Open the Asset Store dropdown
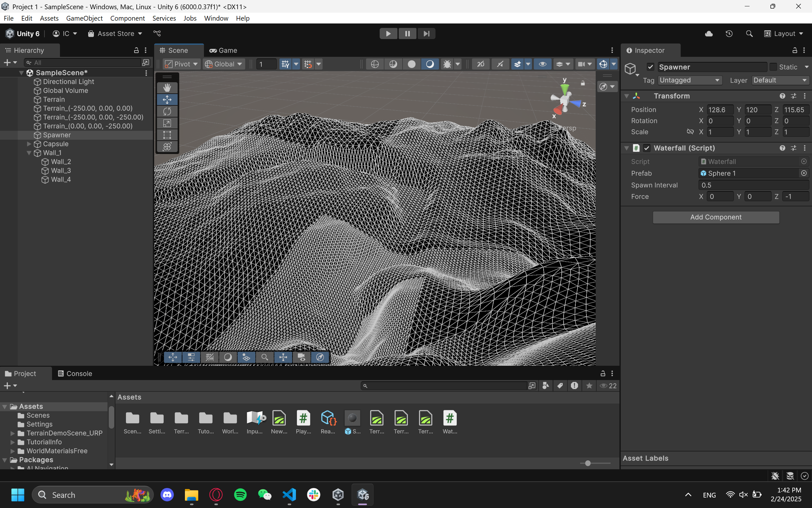This screenshot has width=812, height=508. [x=115, y=34]
